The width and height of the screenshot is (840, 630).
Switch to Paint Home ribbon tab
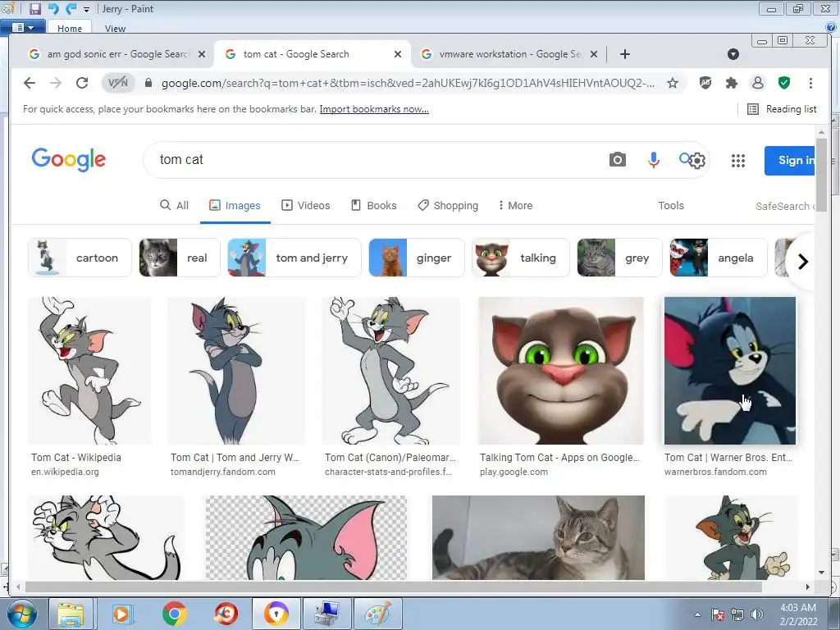click(x=70, y=29)
